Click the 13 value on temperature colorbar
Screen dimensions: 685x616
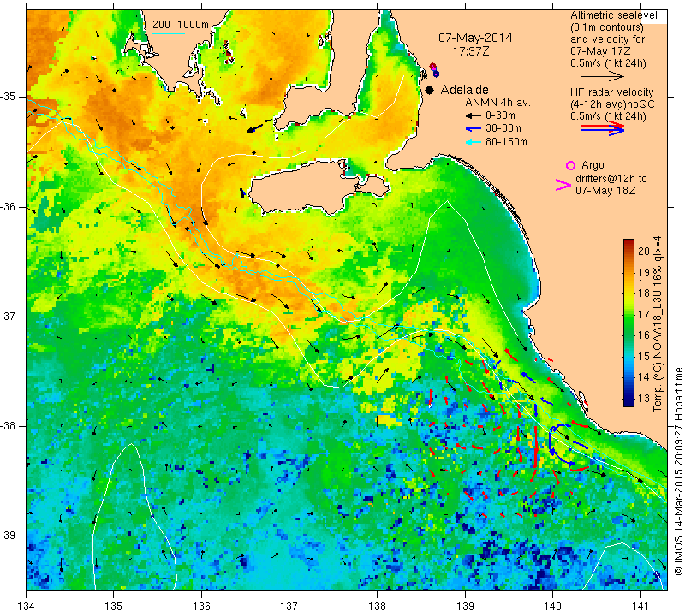(644, 398)
